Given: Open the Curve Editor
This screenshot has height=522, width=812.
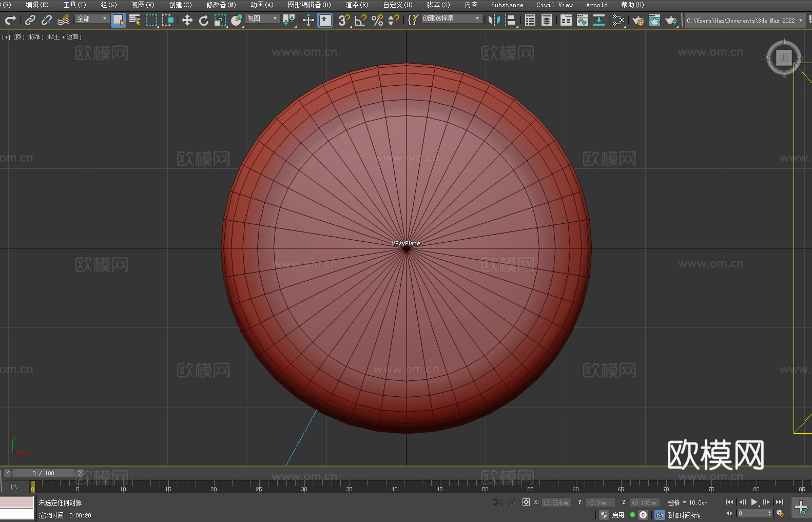Looking at the screenshot, I should tap(583, 20).
